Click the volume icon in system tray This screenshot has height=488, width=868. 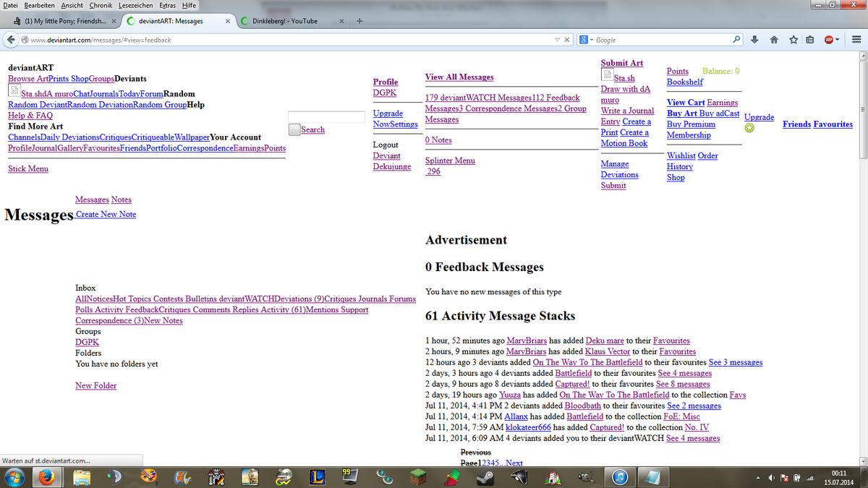tap(773, 478)
